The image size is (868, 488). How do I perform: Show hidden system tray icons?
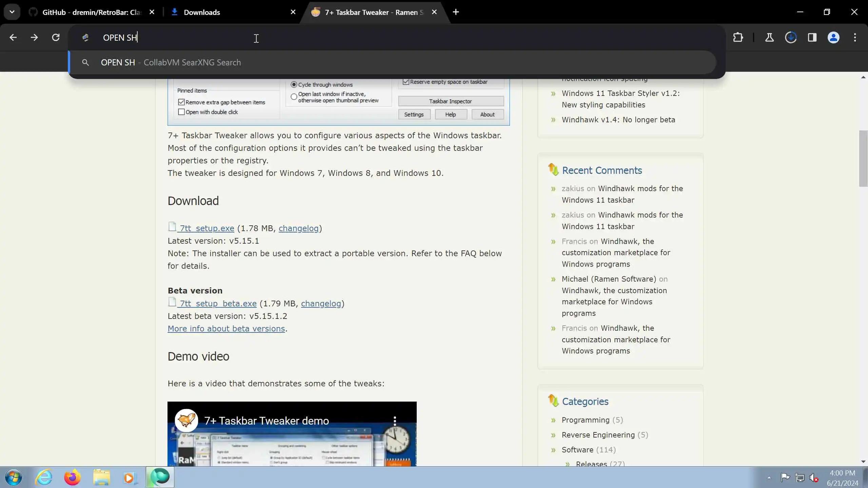coord(769,478)
